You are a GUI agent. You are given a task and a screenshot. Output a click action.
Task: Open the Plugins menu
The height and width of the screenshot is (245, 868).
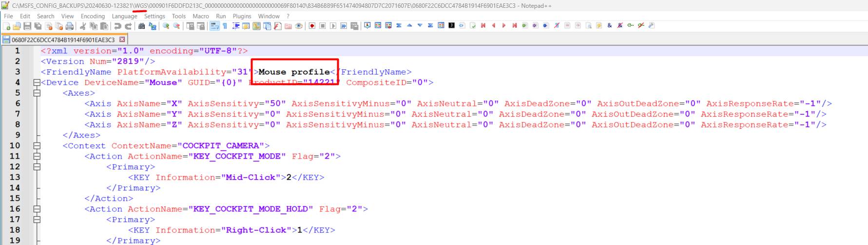tap(242, 16)
